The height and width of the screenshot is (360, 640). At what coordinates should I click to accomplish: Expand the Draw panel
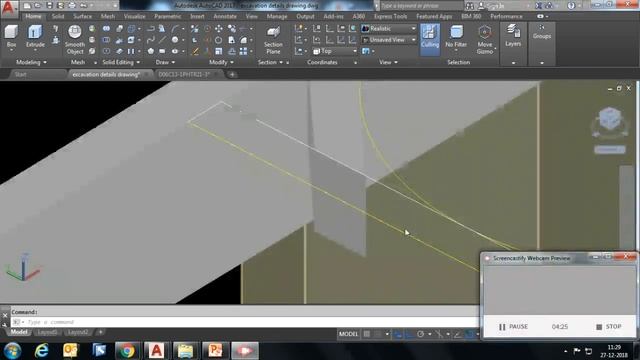tap(165, 62)
